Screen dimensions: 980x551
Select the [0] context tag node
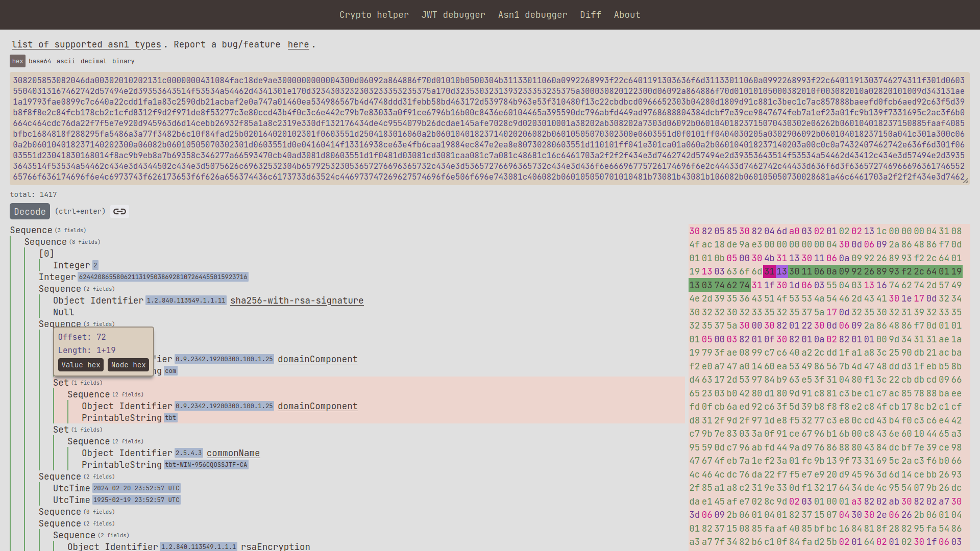(x=46, y=254)
